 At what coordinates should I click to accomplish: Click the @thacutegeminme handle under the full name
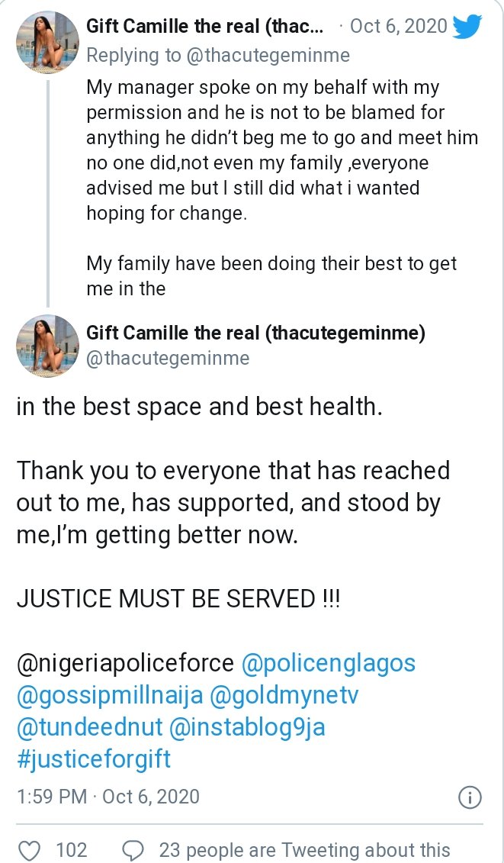click(168, 358)
